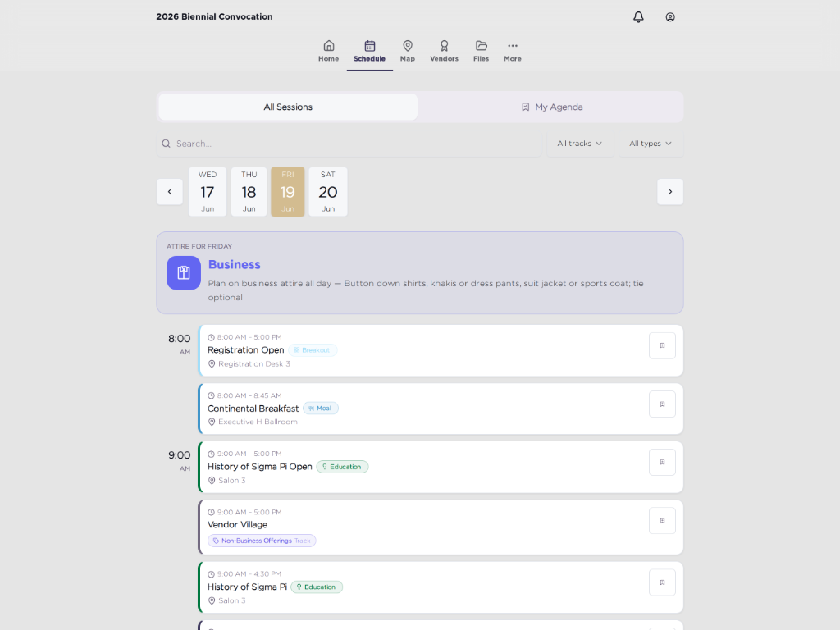Bookmark the Registration Open session
This screenshot has width=840, height=630.
[662, 345]
